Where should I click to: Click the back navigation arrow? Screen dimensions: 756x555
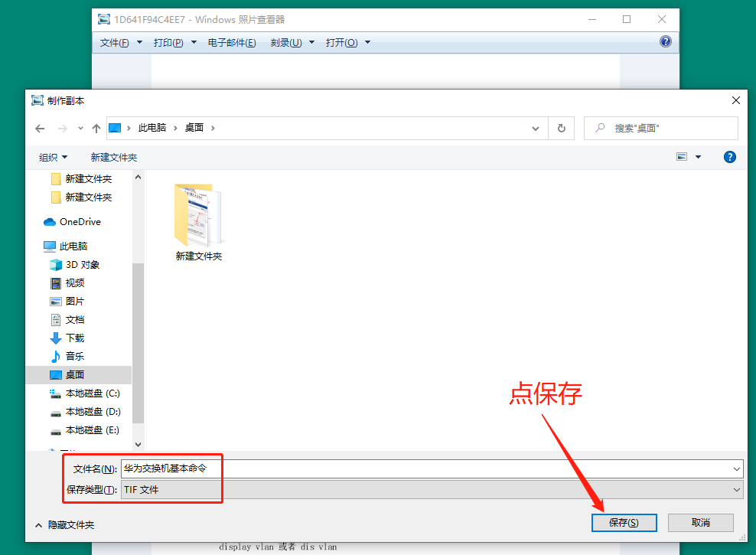coord(40,128)
